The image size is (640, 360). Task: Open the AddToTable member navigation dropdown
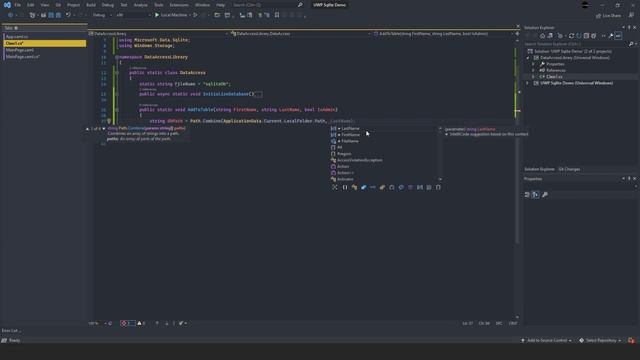point(443,33)
